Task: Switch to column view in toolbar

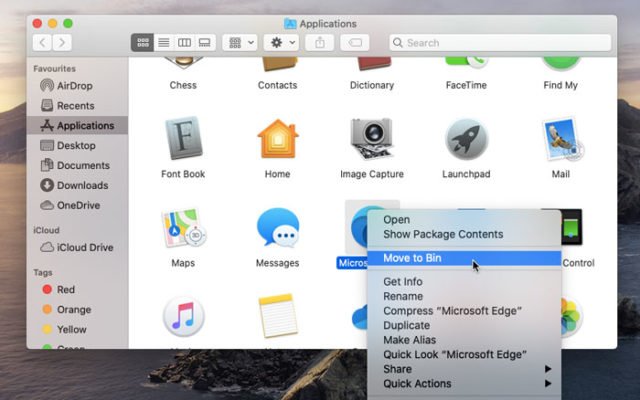Action: coord(184,42)
